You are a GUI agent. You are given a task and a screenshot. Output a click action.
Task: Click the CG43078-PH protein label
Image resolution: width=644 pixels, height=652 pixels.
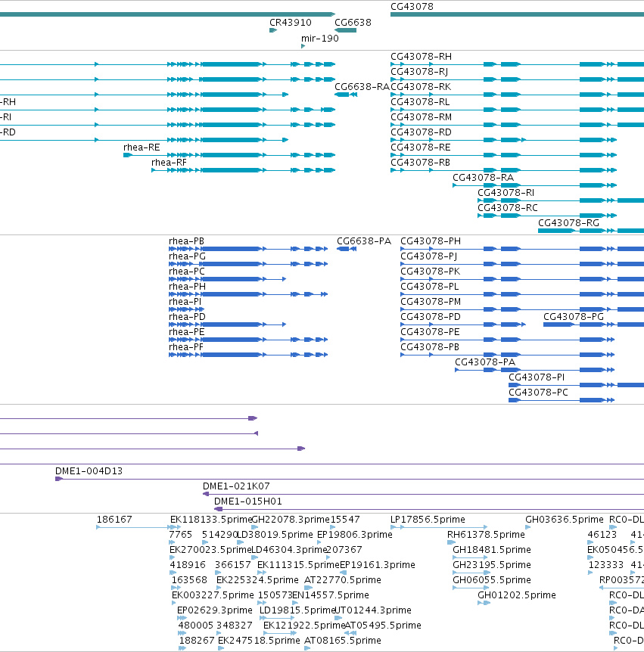431,241
